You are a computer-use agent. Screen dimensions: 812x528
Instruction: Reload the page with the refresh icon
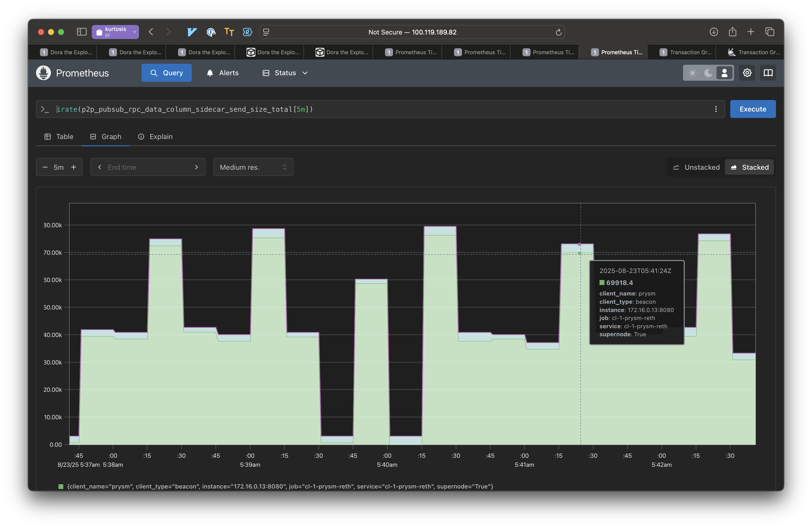pos(558,32)
